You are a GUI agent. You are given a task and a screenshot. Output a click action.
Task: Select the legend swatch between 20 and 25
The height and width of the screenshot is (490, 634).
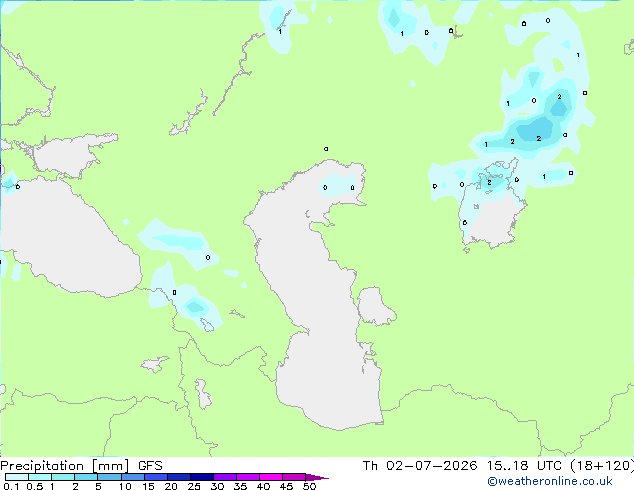point(179,477)
